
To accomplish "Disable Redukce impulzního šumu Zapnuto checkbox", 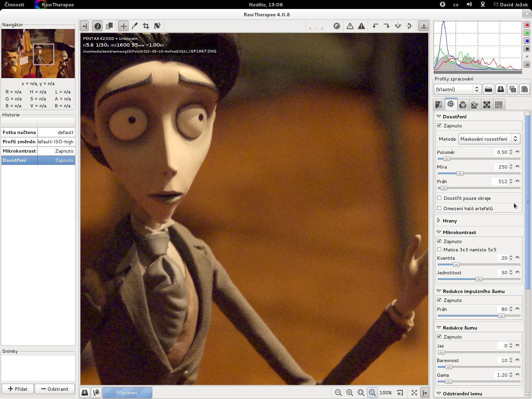I will pyautogui.click(x=439, y=300).
